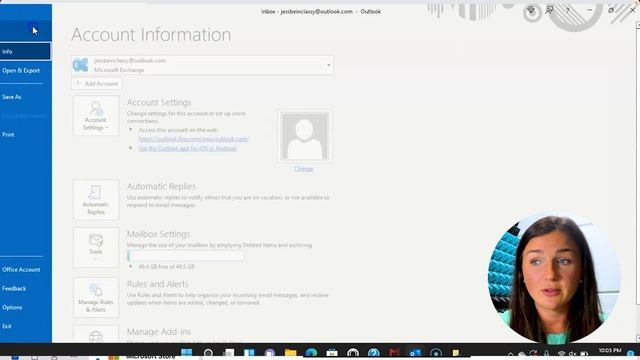Select the Info tab in sidebar
Viewport: 640px width, 360px height.
click(25, 51)
